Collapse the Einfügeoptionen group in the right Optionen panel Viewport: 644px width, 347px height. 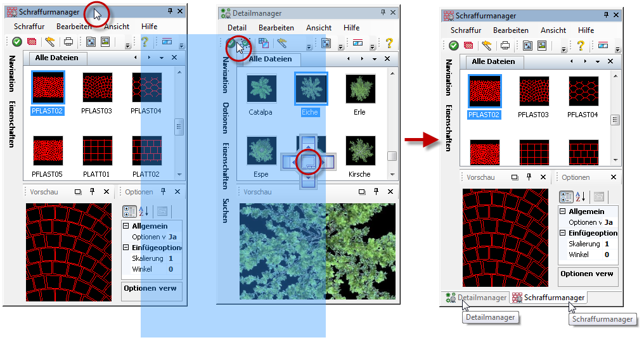click(563, 233)
